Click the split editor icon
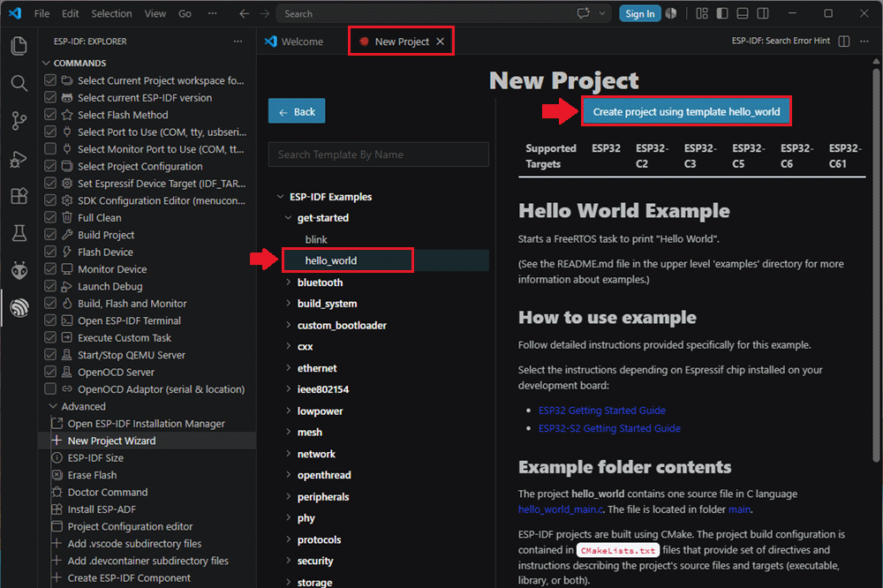 tap(843, 41)
